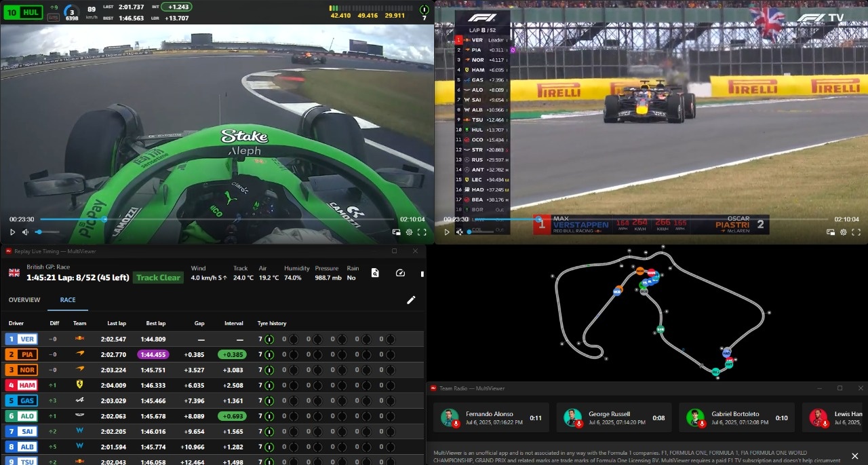
Task: Adjust the onboard player volume slider
Action: [x=47, y=232]
